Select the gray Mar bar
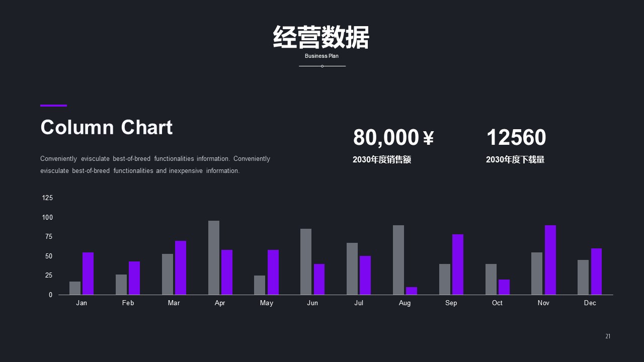The height and width of the screenshot is (362, 644). click(x=168, y=274)
